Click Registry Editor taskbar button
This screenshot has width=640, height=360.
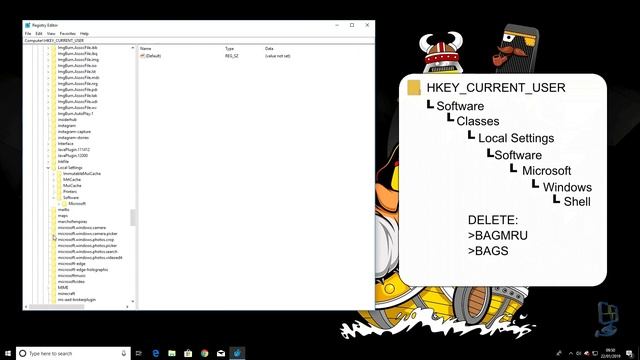pyautogui.click(x=237, y=353)
